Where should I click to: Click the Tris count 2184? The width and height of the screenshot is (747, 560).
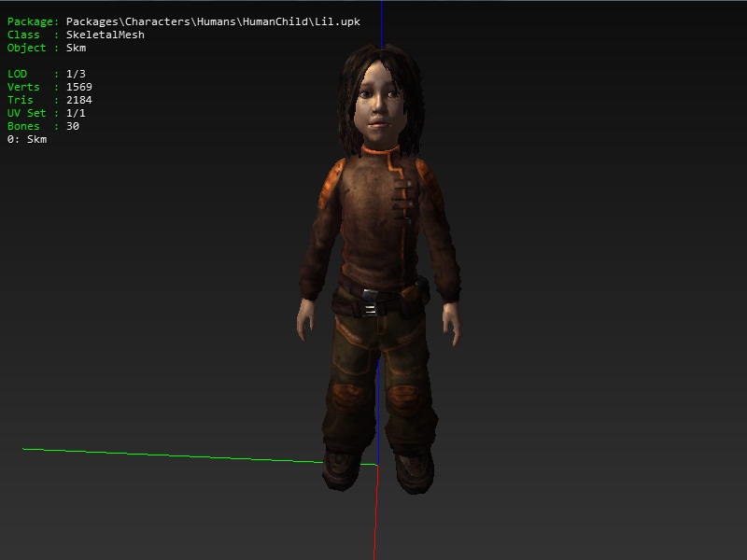click(x=78, y=100)
